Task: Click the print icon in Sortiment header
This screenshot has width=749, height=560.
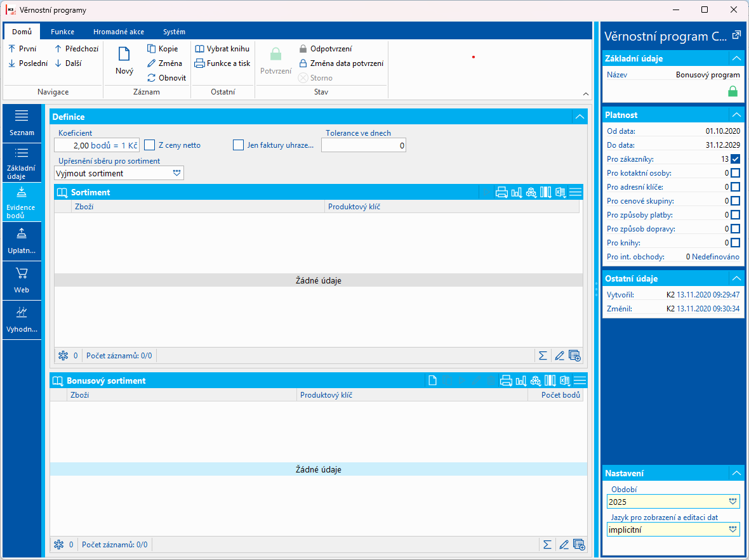Action: tap(501, 192)
